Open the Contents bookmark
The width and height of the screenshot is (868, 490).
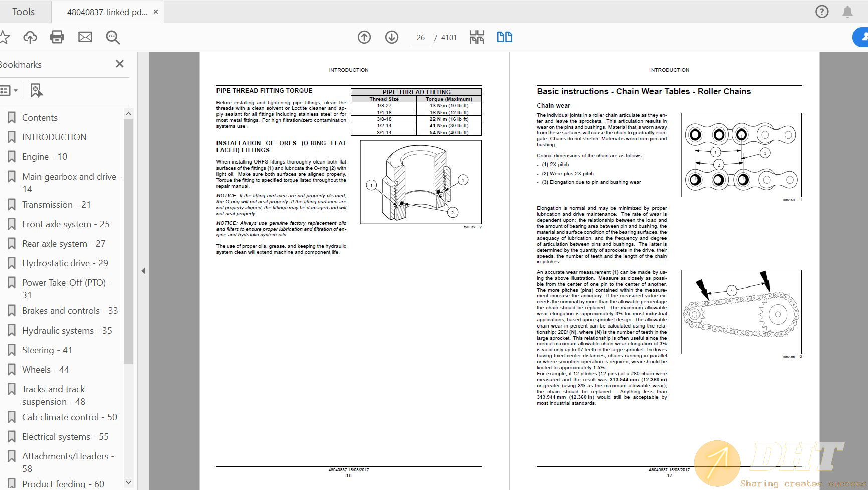coord(40,118)
